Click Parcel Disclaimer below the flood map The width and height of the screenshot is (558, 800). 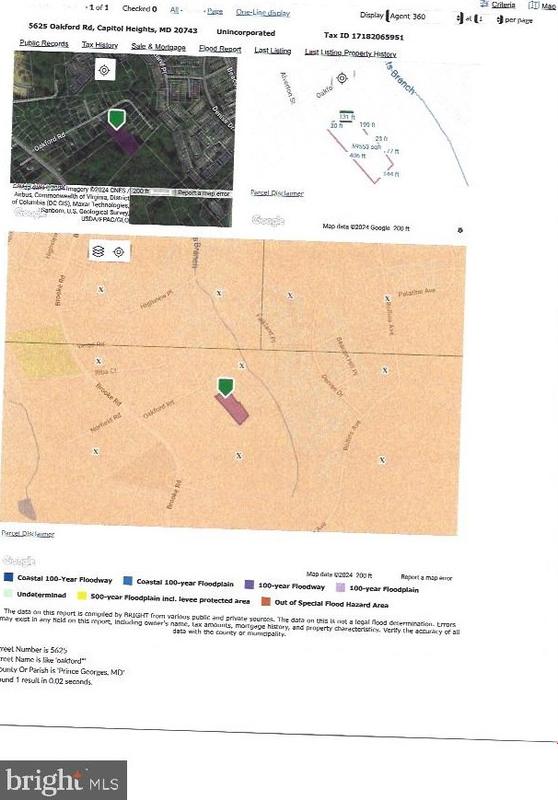coord(28,534)
